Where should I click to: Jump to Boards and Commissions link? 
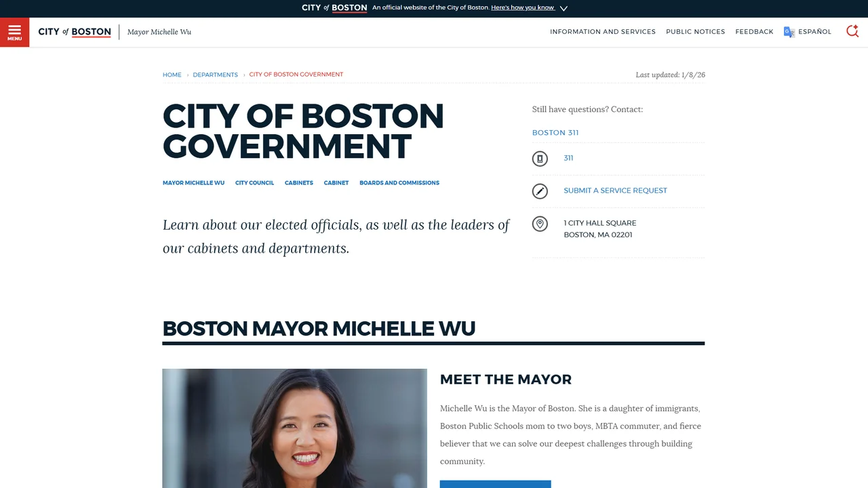click(399, 183)
